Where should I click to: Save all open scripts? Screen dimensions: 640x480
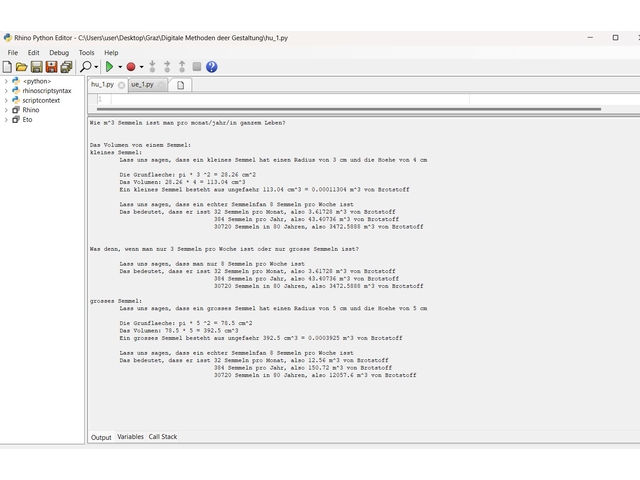tap(66, 67)
